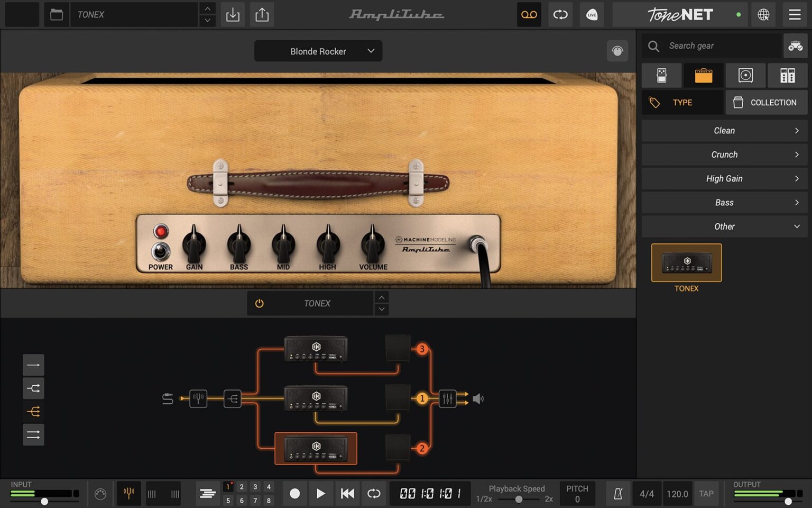Open the Blonde Rocker preset dropdown
812x508 pixels.
tap(318, 51)
